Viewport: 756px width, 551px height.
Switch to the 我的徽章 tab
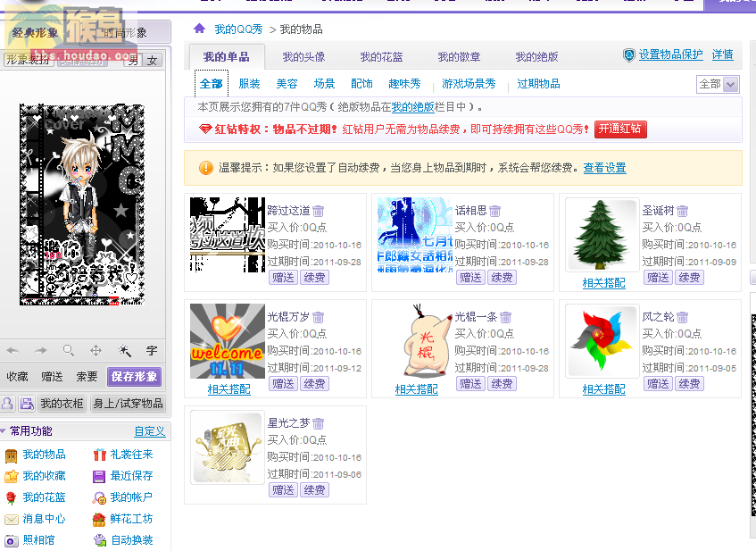coord(459,57)
